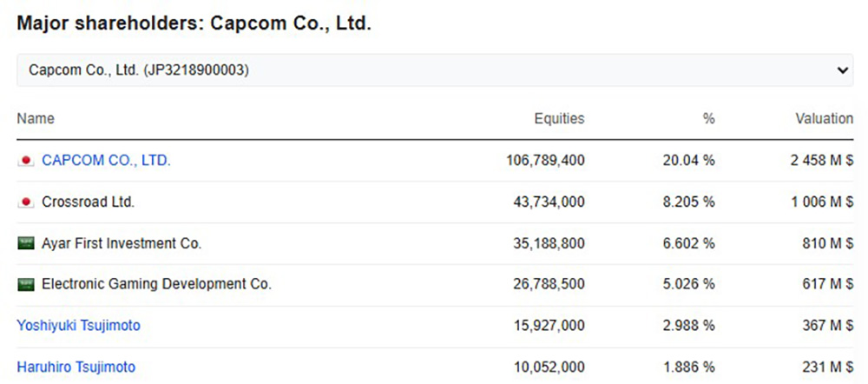This screenshot has height=384, width=868.
Task: Click the % column header
Action: [709, 119]
